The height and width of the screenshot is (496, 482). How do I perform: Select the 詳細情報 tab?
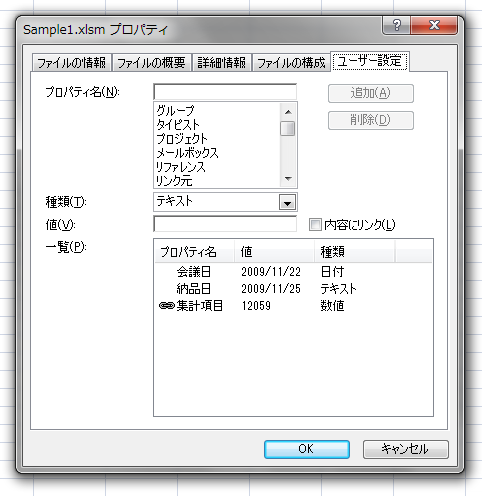click(222, 63)
